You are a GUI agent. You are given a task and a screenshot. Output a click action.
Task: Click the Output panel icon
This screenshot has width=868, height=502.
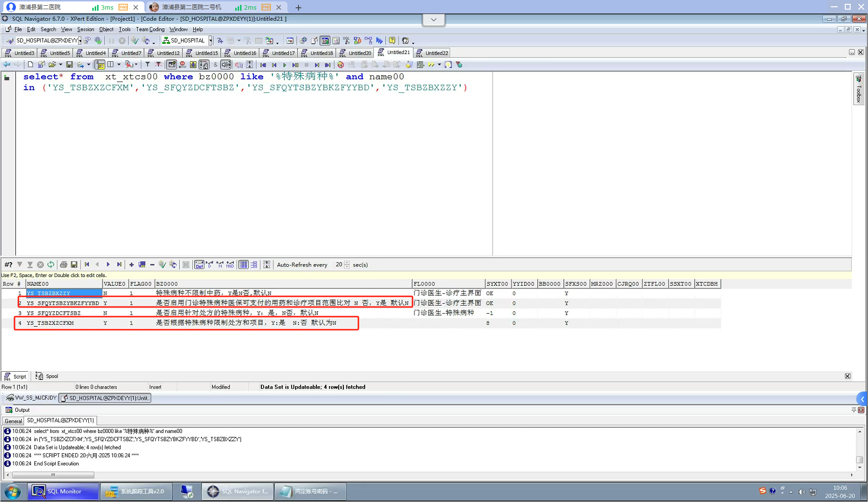(9, 410)
